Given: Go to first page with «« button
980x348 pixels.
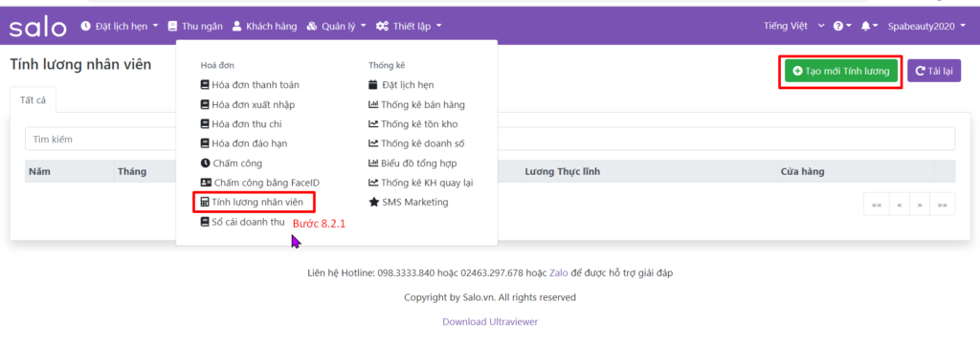Looking at the screenshot, I should [x=876, y=205].
